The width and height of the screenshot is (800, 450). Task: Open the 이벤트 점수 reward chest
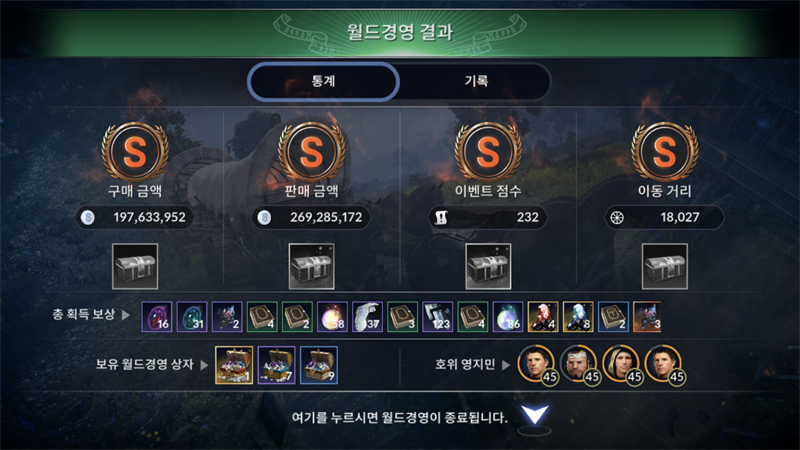tap(488, 266)
